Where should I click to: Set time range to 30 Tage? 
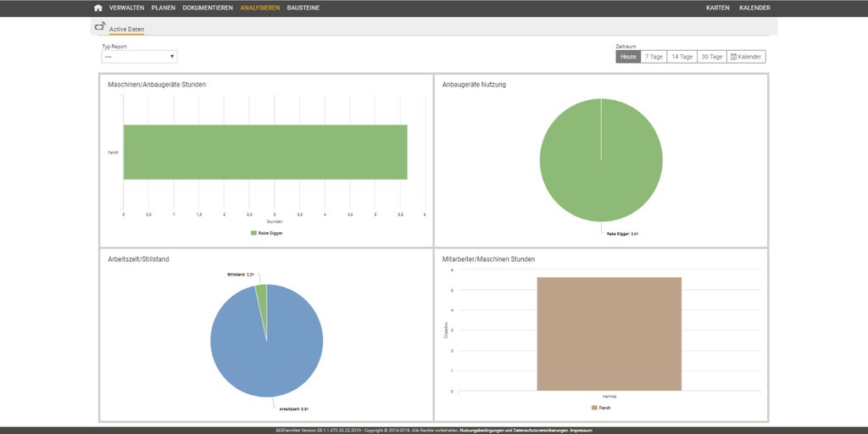(711, 57)
